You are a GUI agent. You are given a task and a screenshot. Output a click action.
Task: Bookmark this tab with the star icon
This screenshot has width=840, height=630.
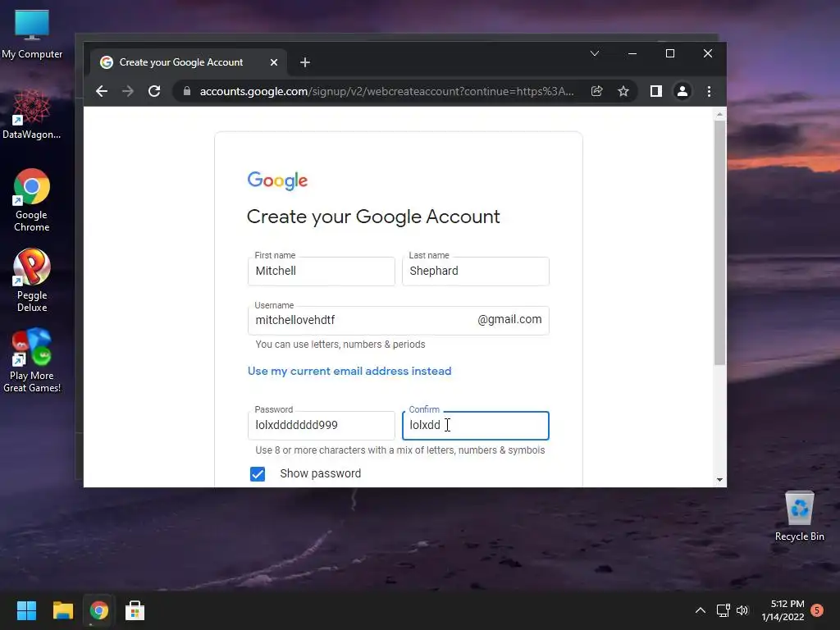623,91
